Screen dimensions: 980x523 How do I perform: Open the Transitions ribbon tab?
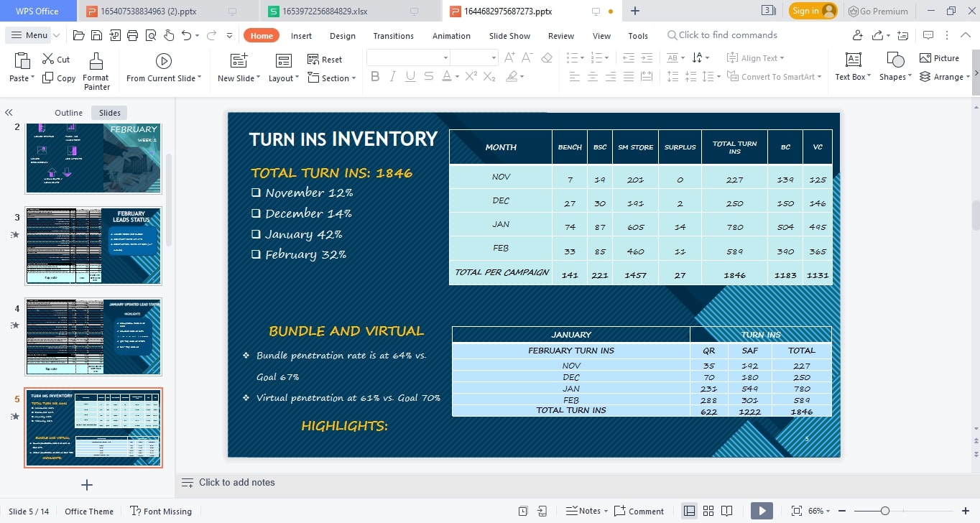coord(393,36)
